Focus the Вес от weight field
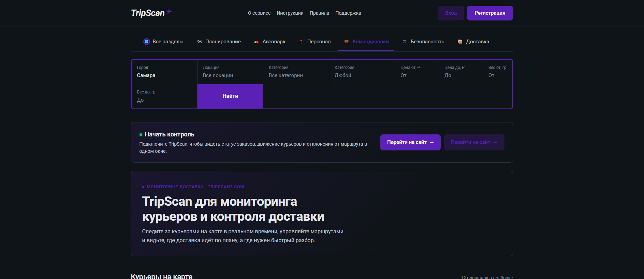The width and height of the screenshot is (644, 279). tap(497, 72)
